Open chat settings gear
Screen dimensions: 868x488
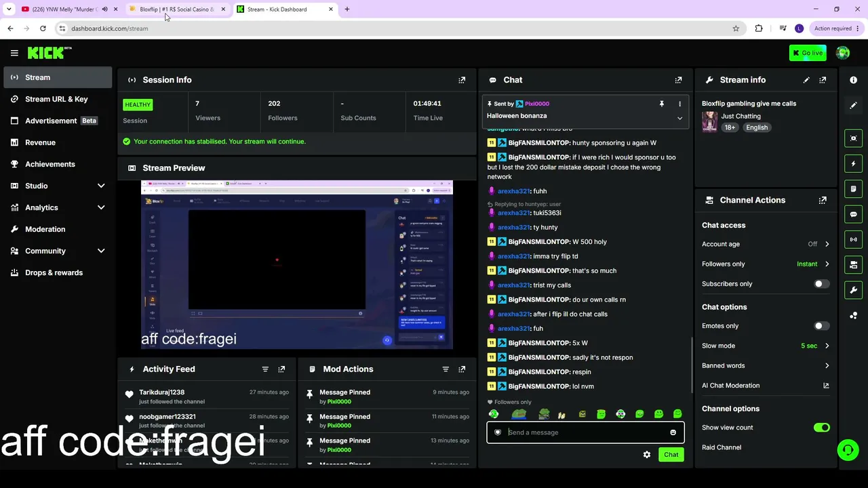point(647,455)
